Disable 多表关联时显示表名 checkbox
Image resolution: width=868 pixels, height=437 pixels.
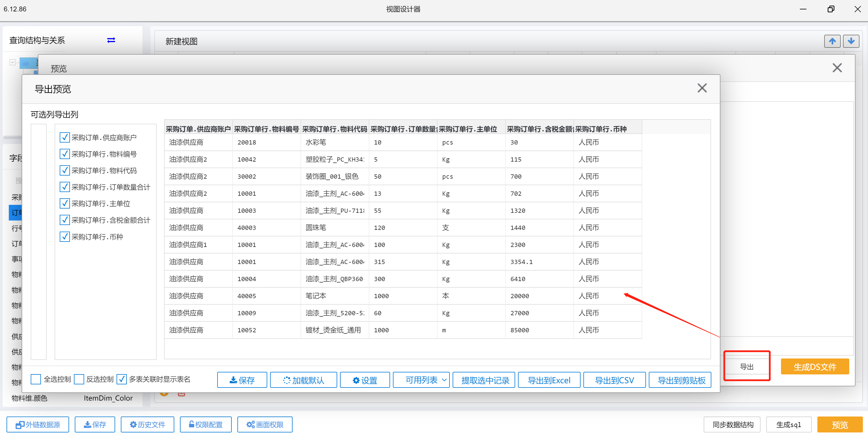click(122, 379)
